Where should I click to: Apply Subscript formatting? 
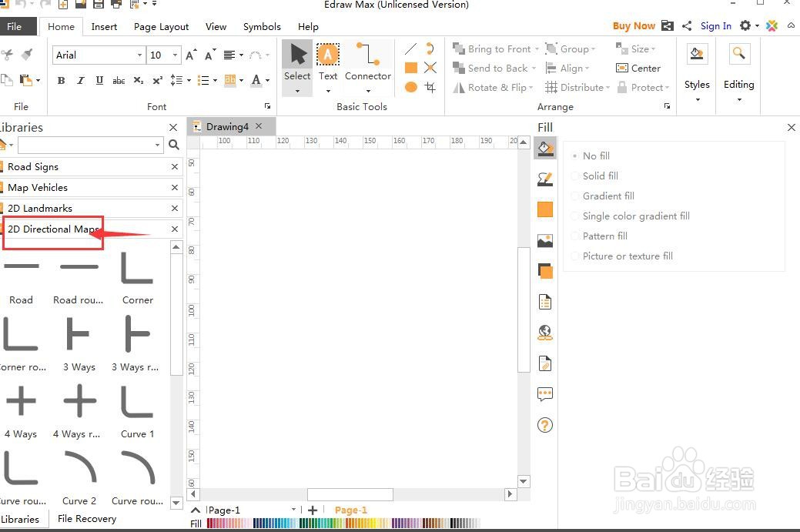coord(139,80)
